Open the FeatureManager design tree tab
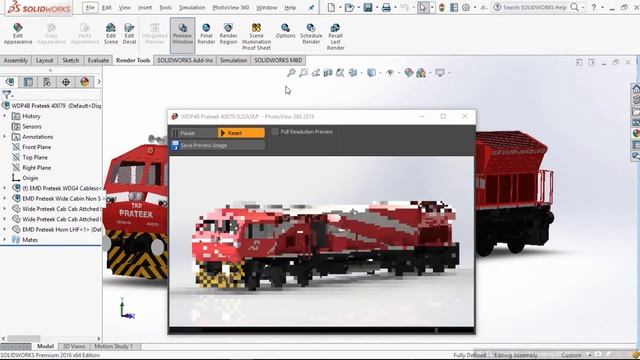The image size is (640, 360). (10, 82)
